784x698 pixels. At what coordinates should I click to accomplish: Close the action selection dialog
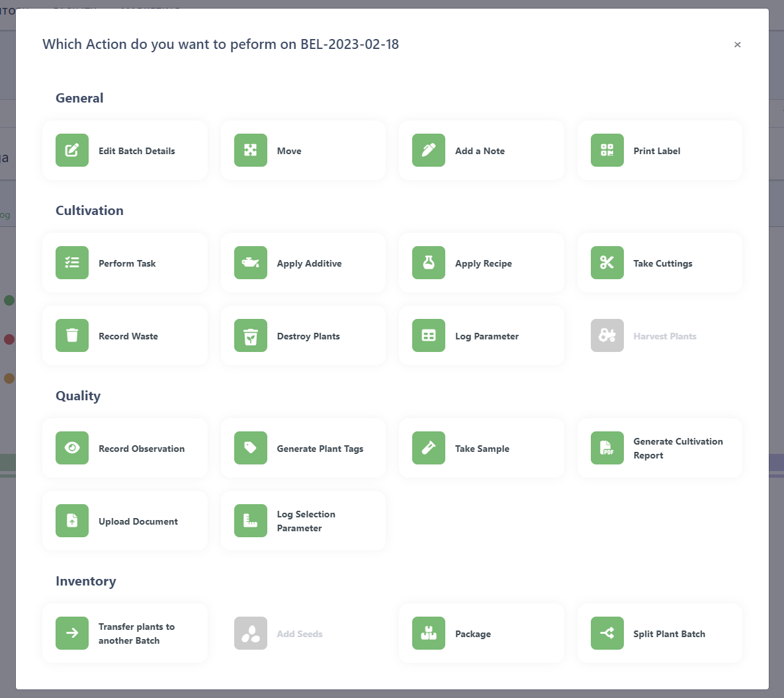tap(737, 45)
